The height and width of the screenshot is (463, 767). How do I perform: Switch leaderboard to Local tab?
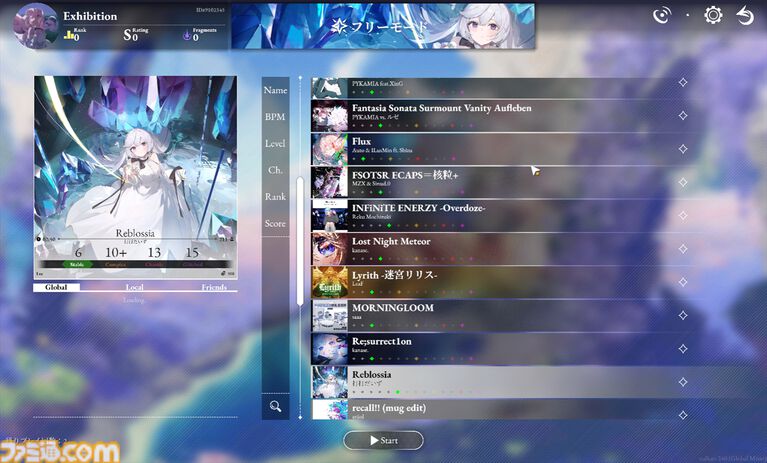(x=135, y=287)
